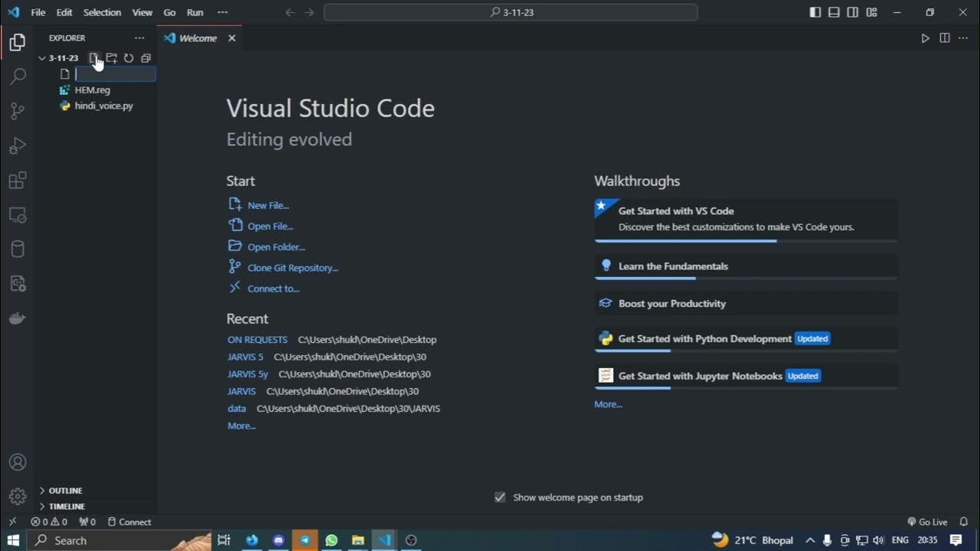This screenshot has width=980, height=551.
Task: Open Learn the Fundamentals walkthrough
Action: [x=746, y=266]
